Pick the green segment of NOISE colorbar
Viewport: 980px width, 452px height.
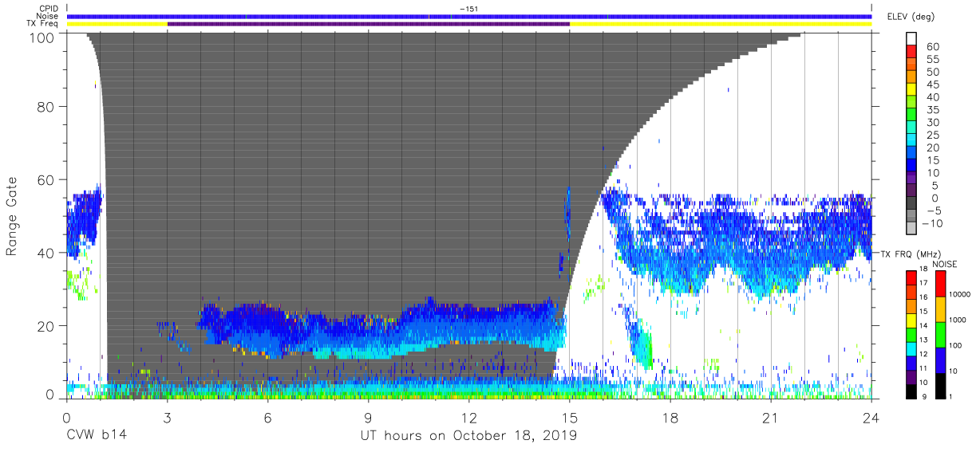tap(940, 333)
